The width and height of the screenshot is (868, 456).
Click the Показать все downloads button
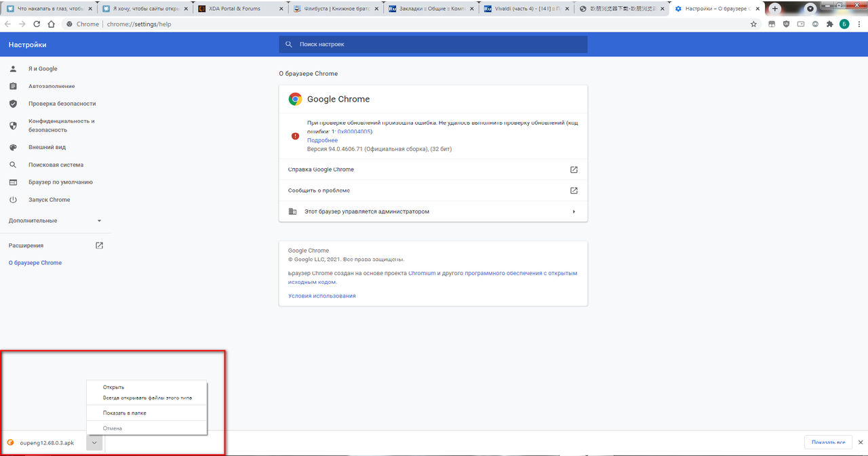click(x=827, y=442)
